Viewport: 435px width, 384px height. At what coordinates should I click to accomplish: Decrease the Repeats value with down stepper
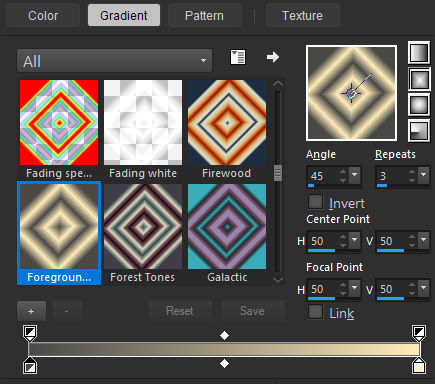(x=412, y=180)
